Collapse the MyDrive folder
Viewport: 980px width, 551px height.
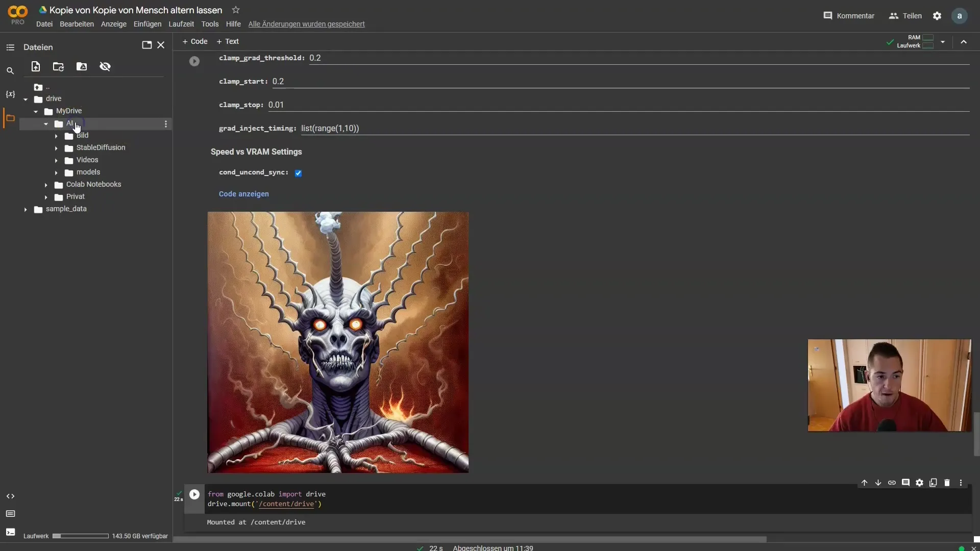point(36,111)
